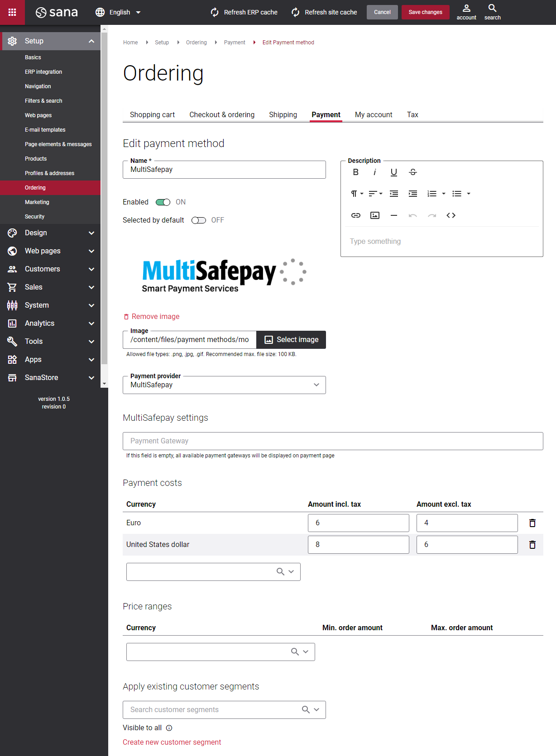Click the Select image button
The height and width of the screenshot is (756, 556).
(291, 340)
